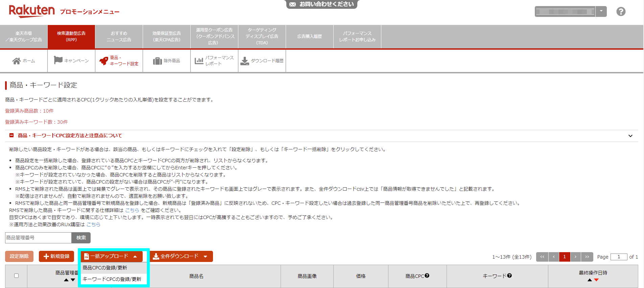Screen dimensions: 644x288
Task: Sort 最終操作日時 ascending arrow
Action: [x=590, y=280]
